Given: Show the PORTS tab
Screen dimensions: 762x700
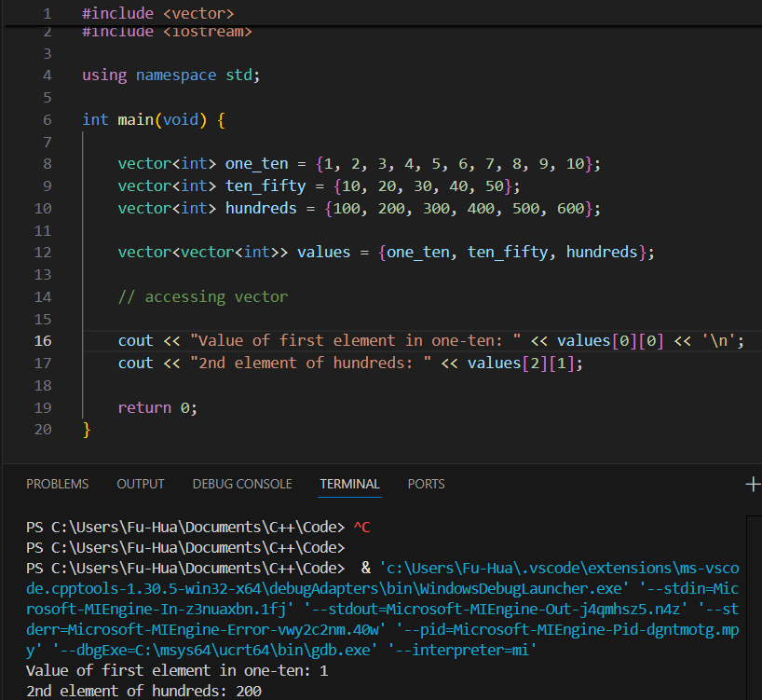Looking at the screenshot, I should [x=426, y=484].
